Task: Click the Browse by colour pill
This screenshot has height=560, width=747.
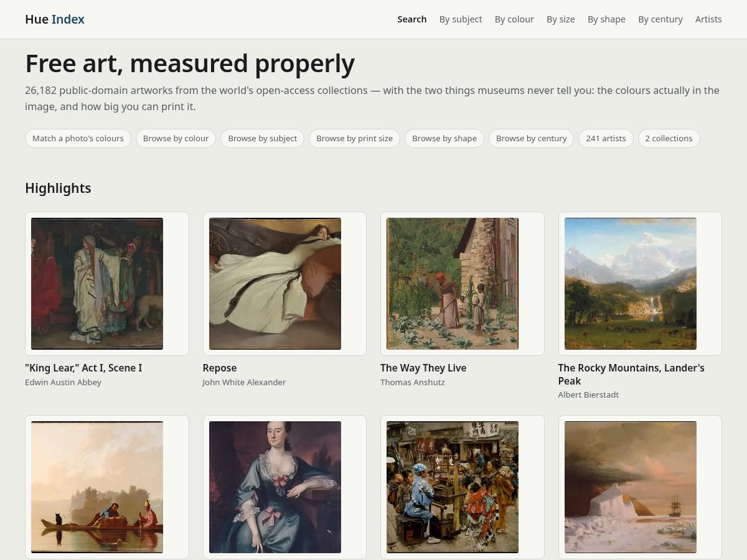Action: click(x=176, y=138)
